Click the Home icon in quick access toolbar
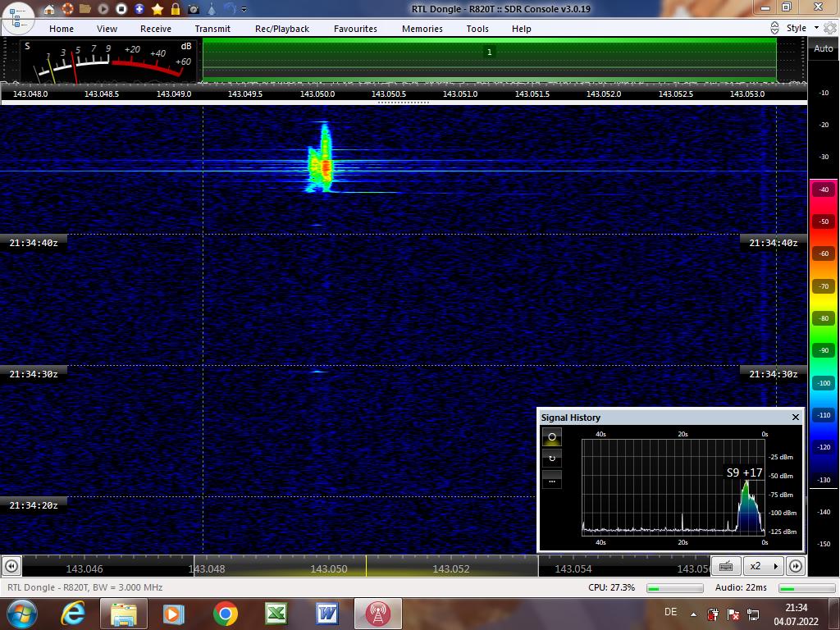 (49, 8)
